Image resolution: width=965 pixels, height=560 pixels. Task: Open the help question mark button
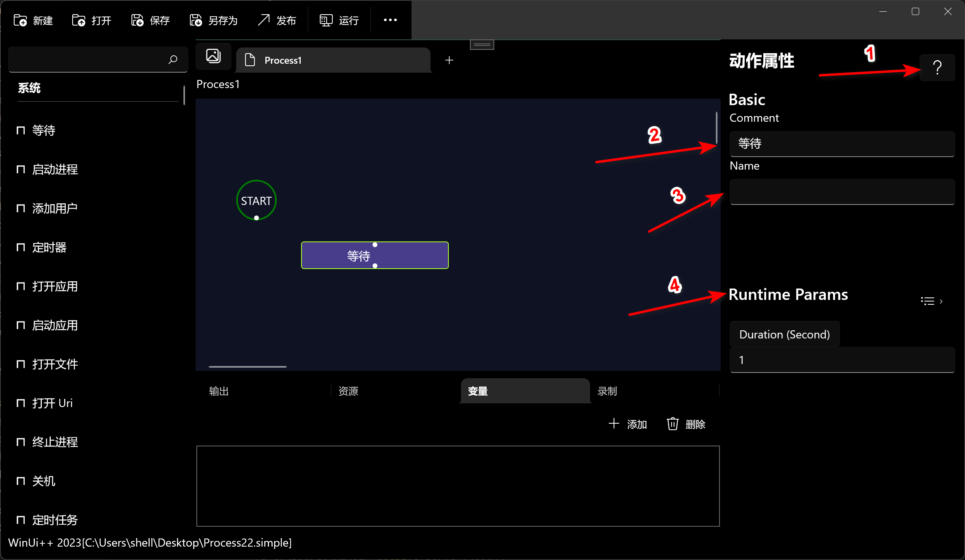click(937, 68)
